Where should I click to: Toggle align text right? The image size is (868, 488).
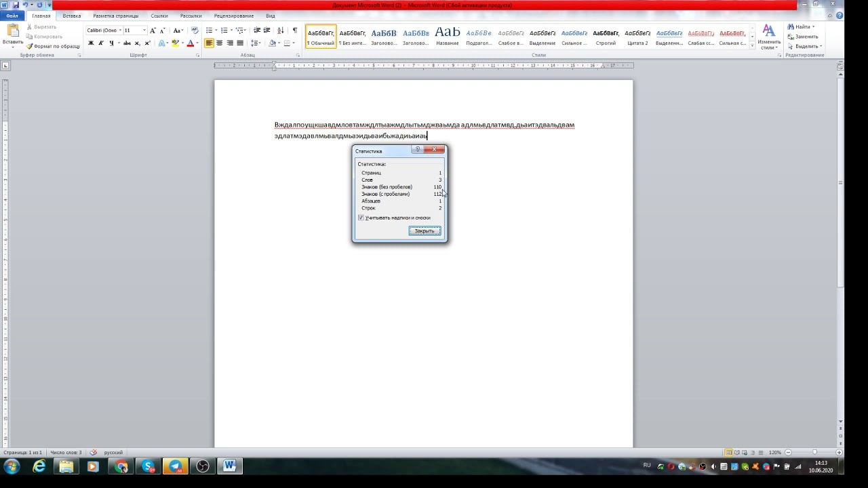click(x=230, y=43)
